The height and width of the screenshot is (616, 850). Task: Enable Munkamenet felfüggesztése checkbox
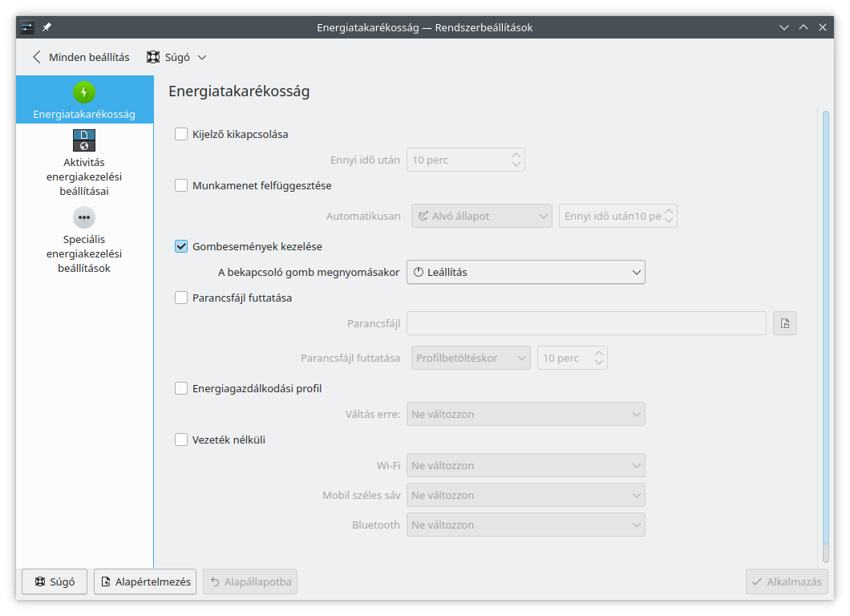[181, 185]
